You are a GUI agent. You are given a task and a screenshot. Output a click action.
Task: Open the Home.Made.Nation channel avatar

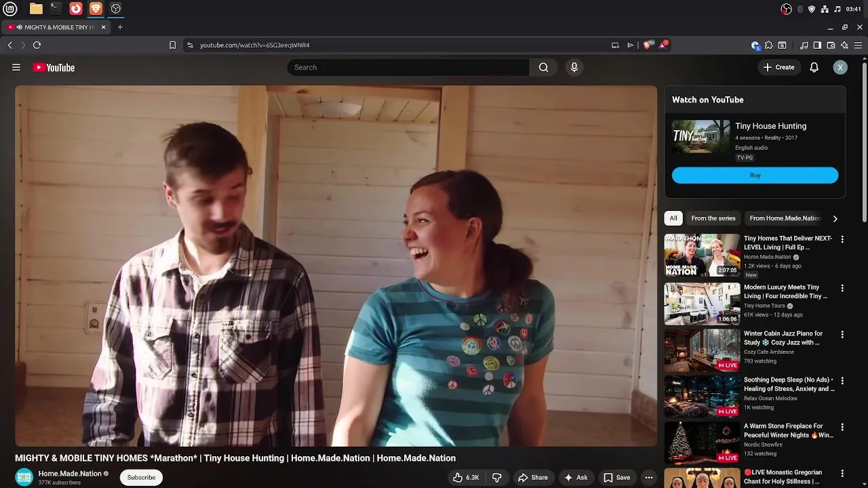pos(24,477)
